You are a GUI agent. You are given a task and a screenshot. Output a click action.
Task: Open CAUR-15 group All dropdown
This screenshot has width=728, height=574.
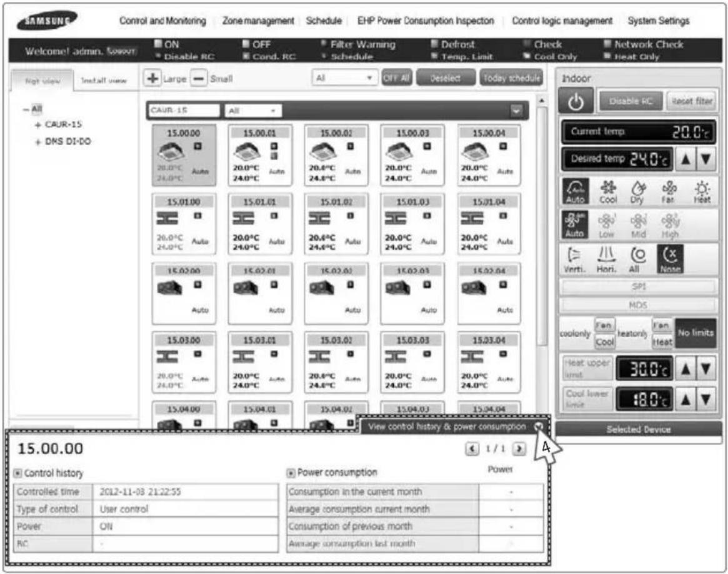253,111
